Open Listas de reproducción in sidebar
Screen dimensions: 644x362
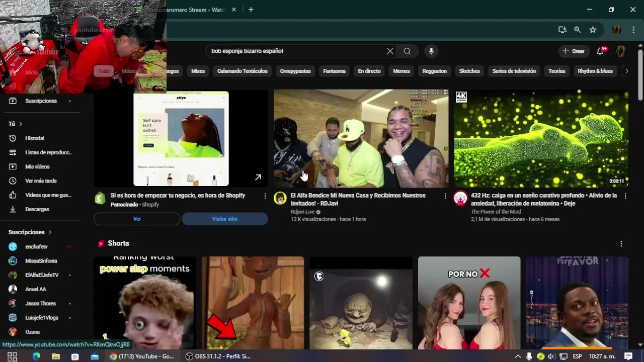click(41, 152)
